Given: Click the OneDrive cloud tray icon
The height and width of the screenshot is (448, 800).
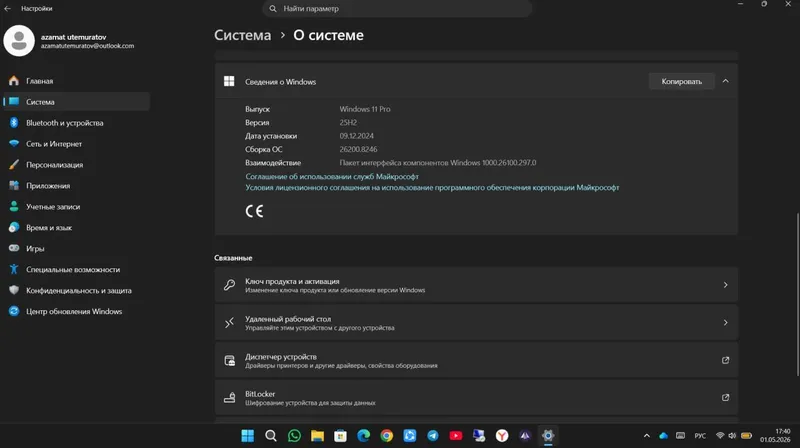Looking at the screenshot, I should point(663,435).
